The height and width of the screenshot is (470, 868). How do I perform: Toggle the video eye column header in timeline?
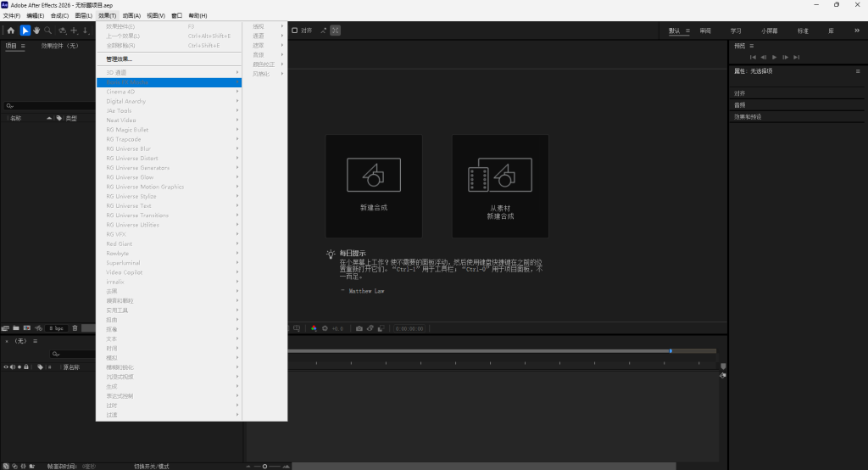6,366
